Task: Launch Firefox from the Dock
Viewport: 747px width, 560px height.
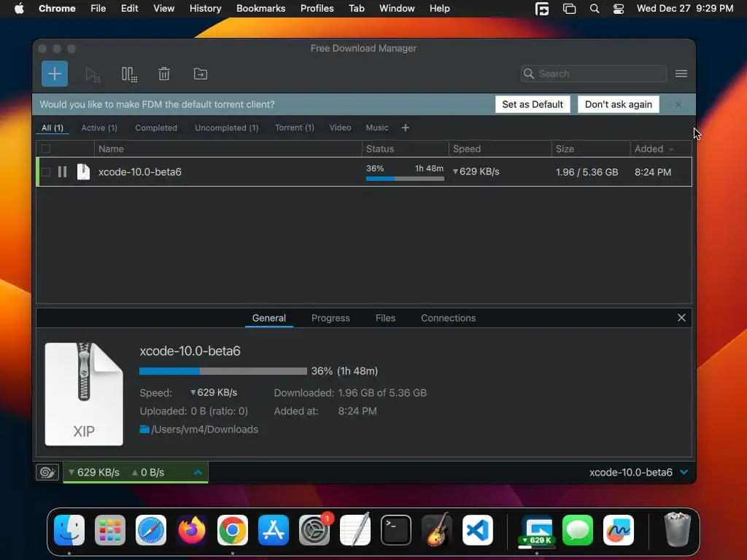Action: (x=192, y=530)
